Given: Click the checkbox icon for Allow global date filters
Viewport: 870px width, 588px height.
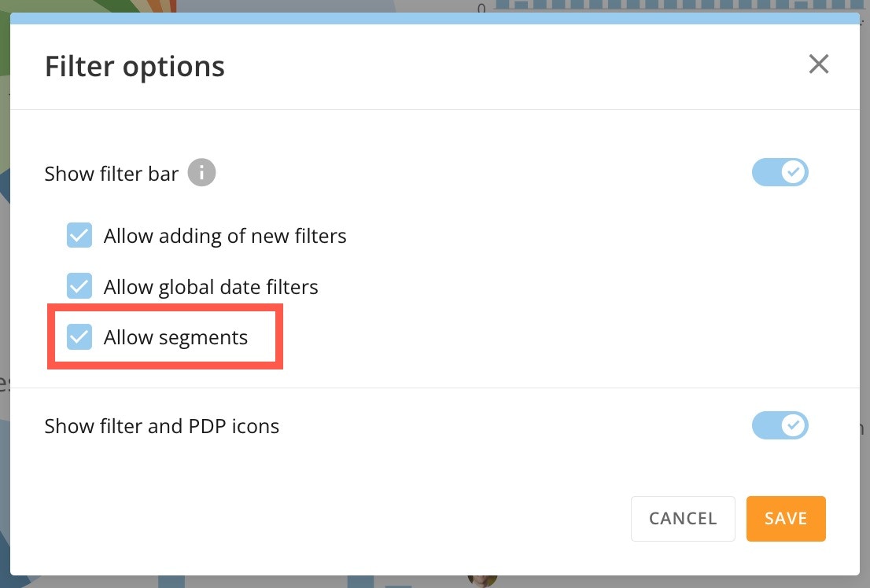Looking at the screenshot, I should tap(79, 286).
